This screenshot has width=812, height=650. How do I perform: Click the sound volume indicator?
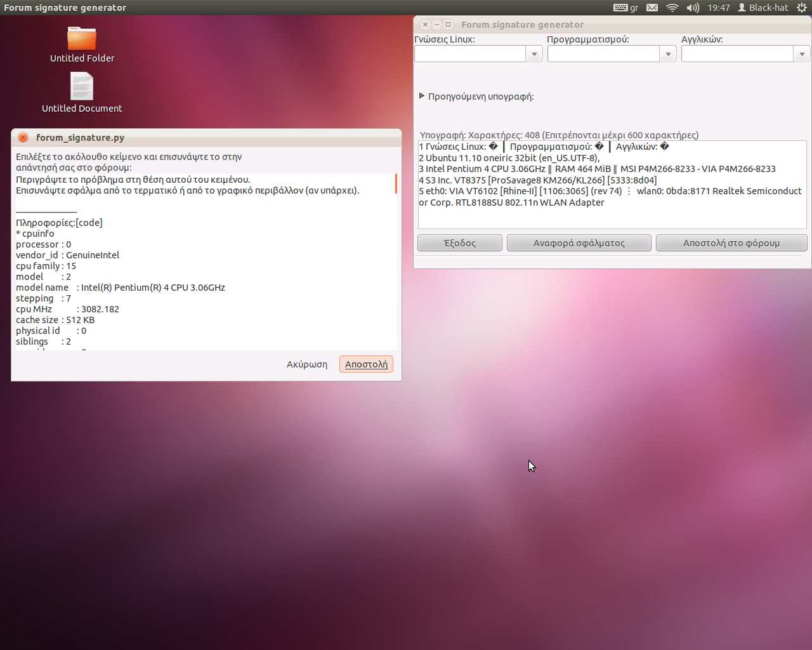(x=693, y=8)
